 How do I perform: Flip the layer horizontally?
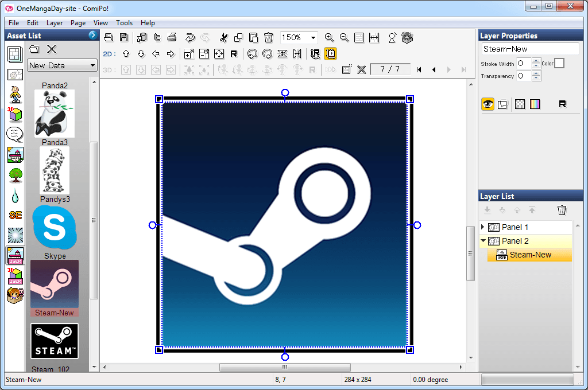[x=297, y=54]
